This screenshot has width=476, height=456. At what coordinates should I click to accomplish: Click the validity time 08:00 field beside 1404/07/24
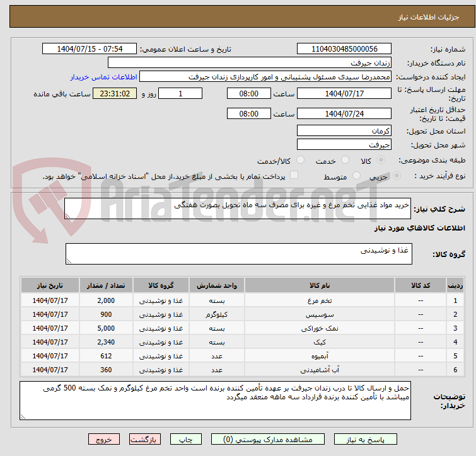[x=248, y=114]
